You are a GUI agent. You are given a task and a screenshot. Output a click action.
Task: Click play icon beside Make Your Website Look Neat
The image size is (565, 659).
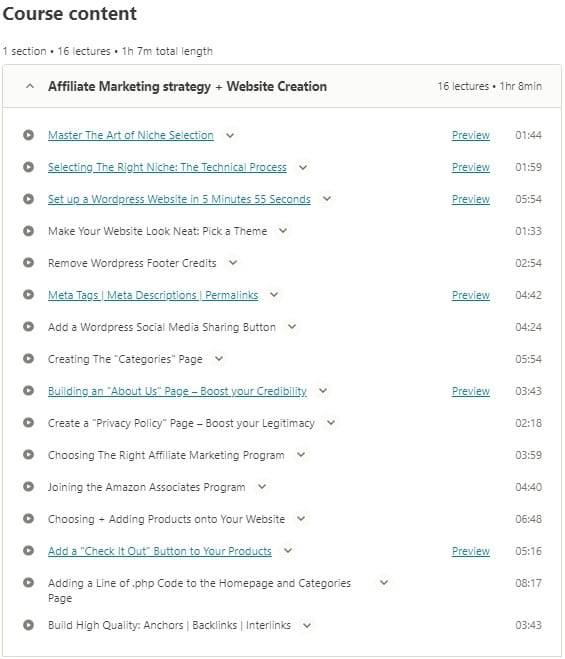(29, 231)
